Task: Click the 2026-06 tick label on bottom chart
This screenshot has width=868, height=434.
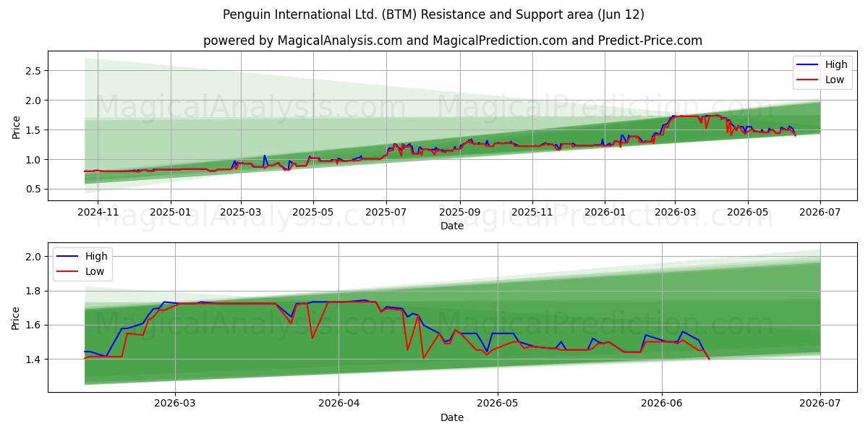Action: (x=663, y=404)
